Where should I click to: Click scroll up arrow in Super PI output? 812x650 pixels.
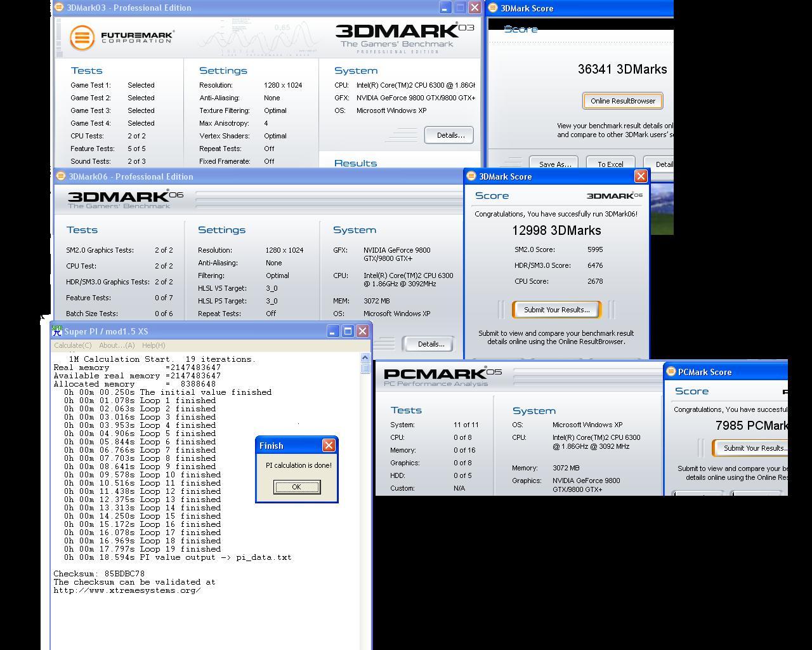tap(365, 359)
